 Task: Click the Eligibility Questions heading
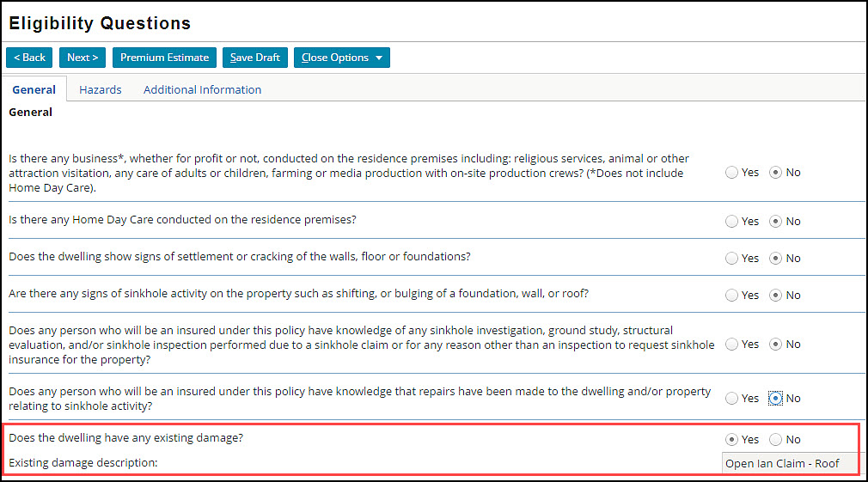point(100,23)
